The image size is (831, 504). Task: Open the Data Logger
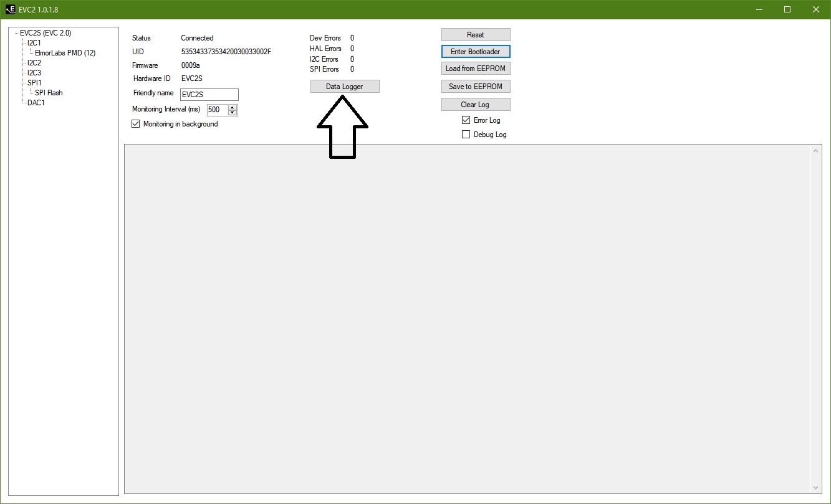(x=344, y=87)
